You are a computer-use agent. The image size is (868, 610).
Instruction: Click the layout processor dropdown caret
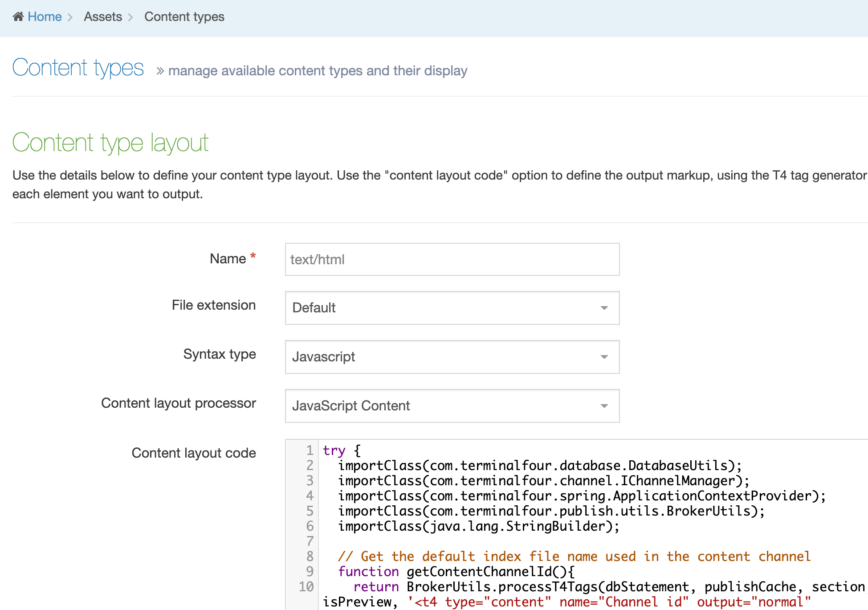coord(604,406)
